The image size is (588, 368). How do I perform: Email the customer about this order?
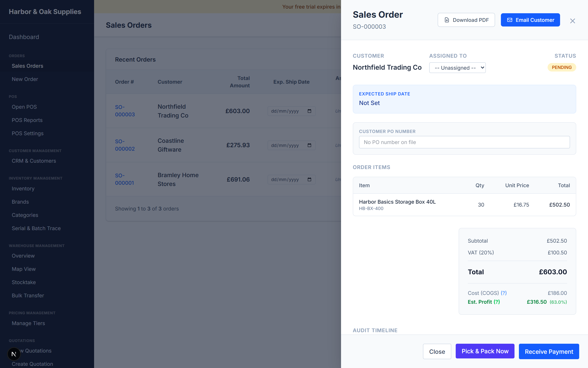[530, 20]
